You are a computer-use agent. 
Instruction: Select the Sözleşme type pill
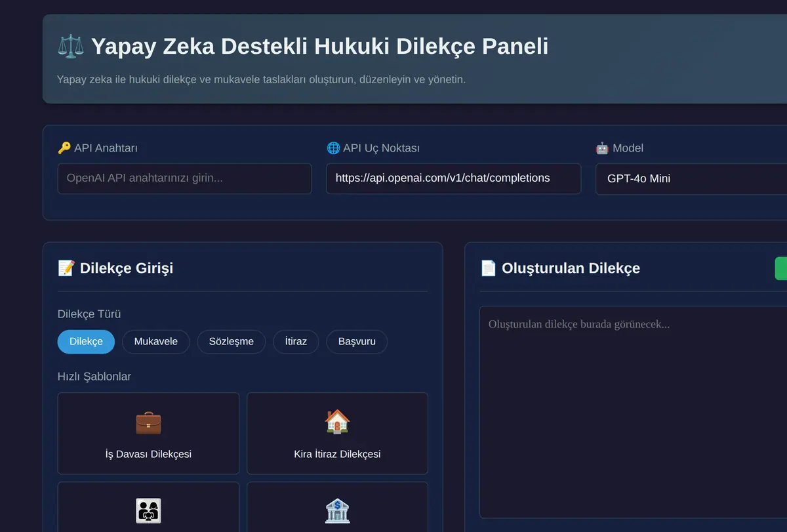[232, 342]
